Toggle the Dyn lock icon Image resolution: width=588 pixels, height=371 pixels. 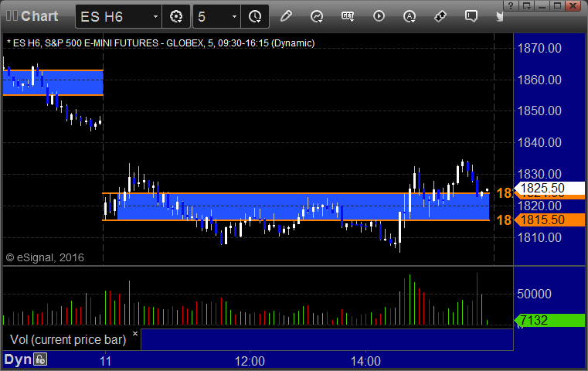coord(40,359)
